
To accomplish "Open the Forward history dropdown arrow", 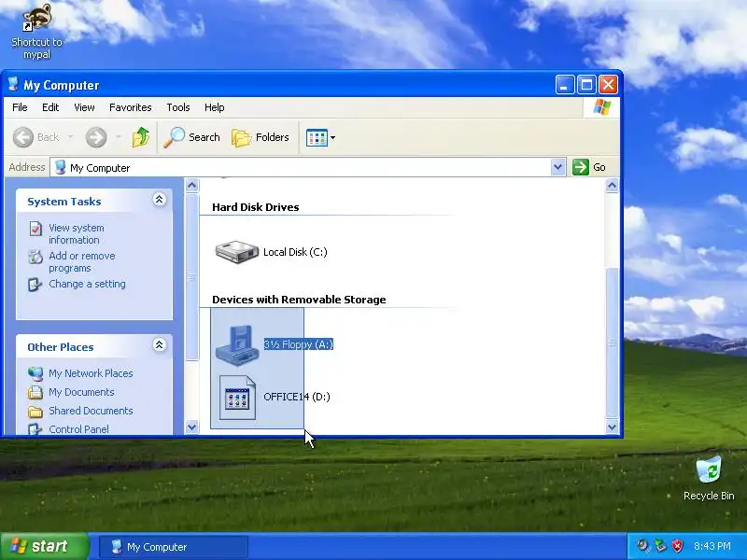I will tap(119, 137).
